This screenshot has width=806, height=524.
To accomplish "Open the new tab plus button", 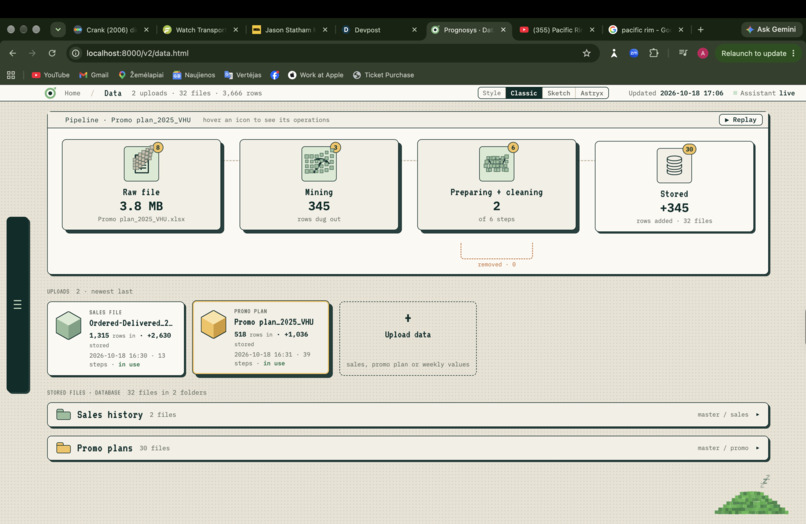I will click(x=700, y=30).
